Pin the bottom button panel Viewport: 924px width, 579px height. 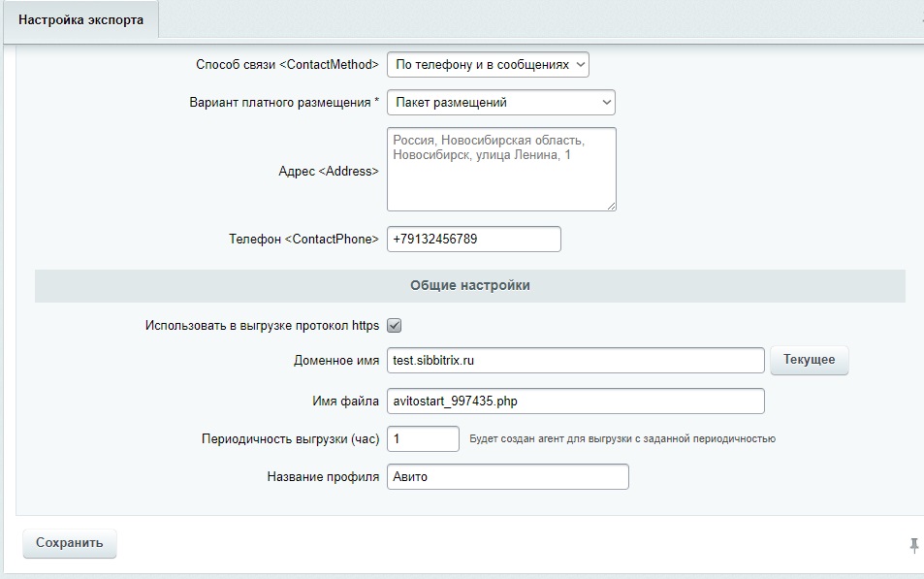(913, 546)
